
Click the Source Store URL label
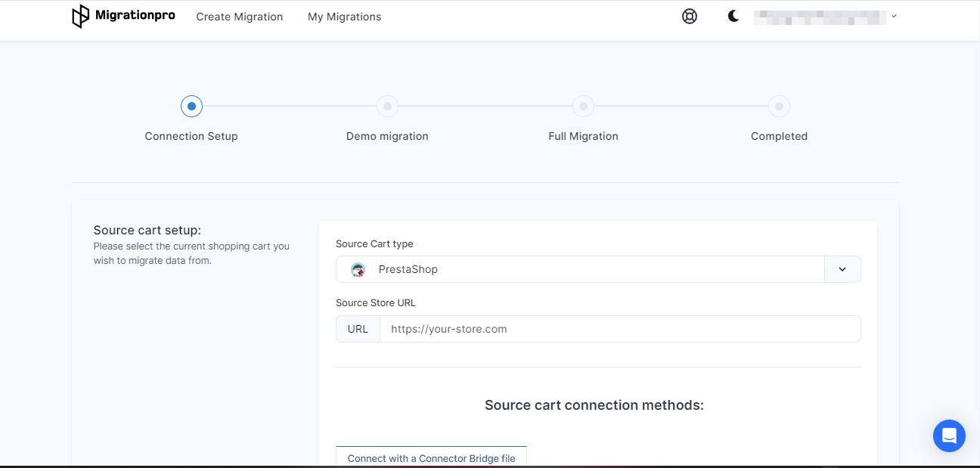pyautogui.click(x=376, y=302)
